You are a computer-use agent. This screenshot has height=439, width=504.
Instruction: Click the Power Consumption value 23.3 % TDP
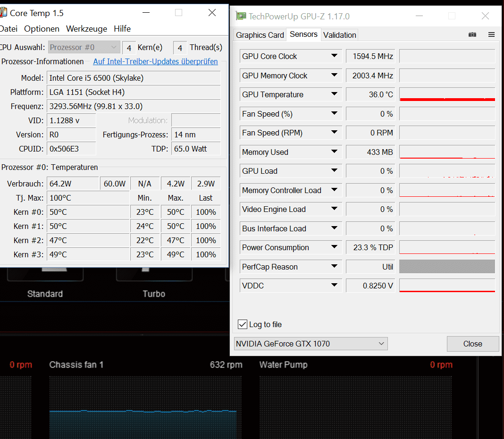(x=370, y=248)
